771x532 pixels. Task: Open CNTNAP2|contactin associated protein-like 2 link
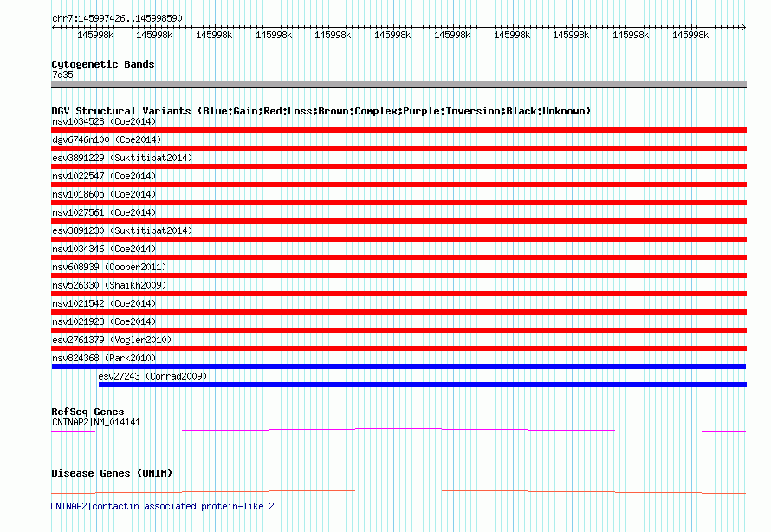[x=162, y=506]
